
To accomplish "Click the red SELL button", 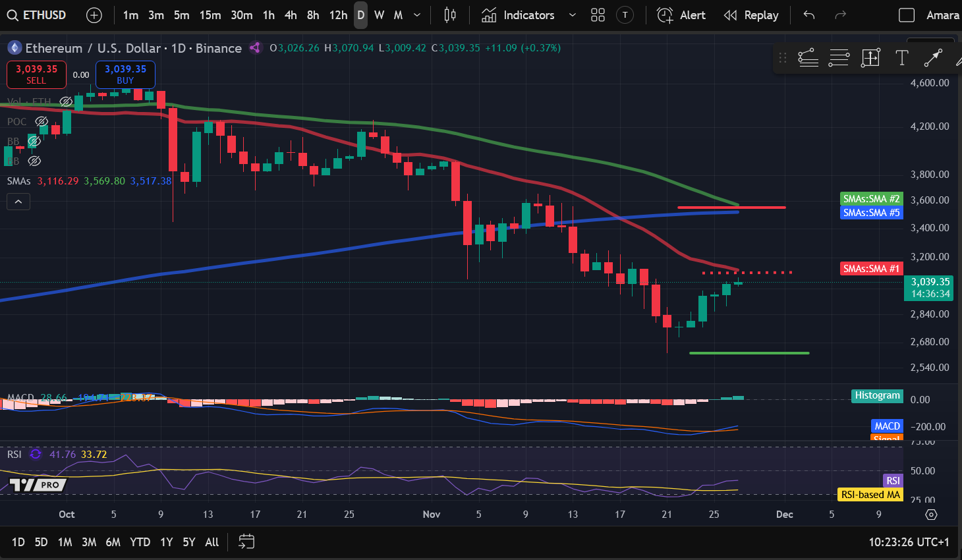I will coord(36,74).
